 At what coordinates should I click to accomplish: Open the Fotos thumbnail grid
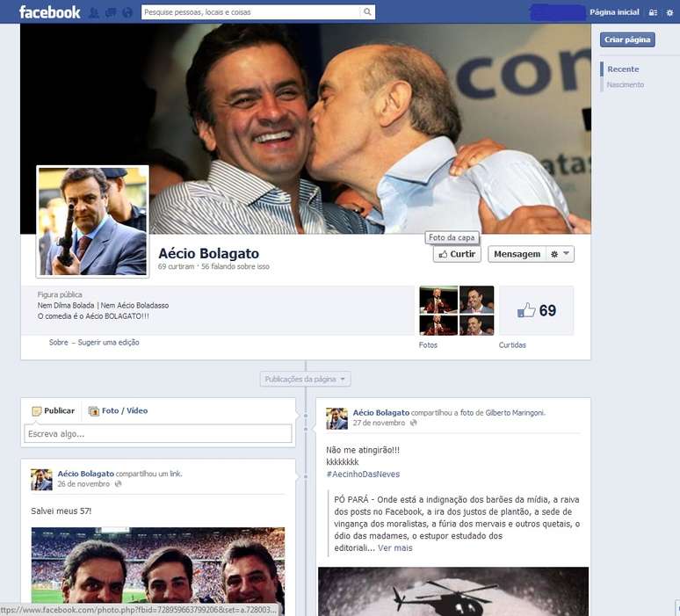pos(457,310)
